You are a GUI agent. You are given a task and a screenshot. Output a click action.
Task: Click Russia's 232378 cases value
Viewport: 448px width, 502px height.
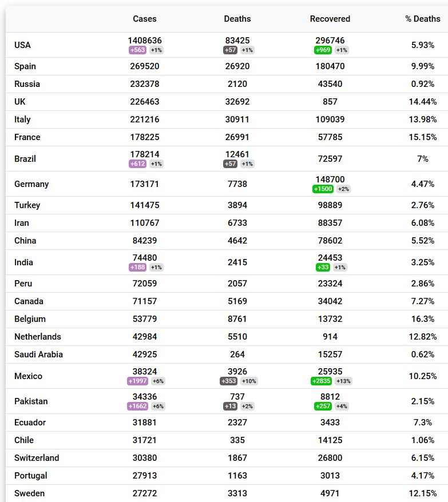(145, 84)
